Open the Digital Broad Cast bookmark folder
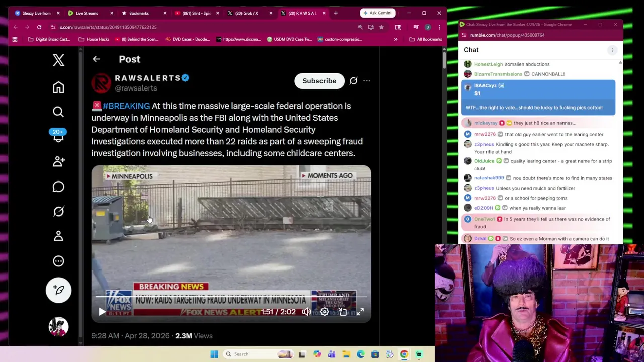 click(x=48, y=39)
